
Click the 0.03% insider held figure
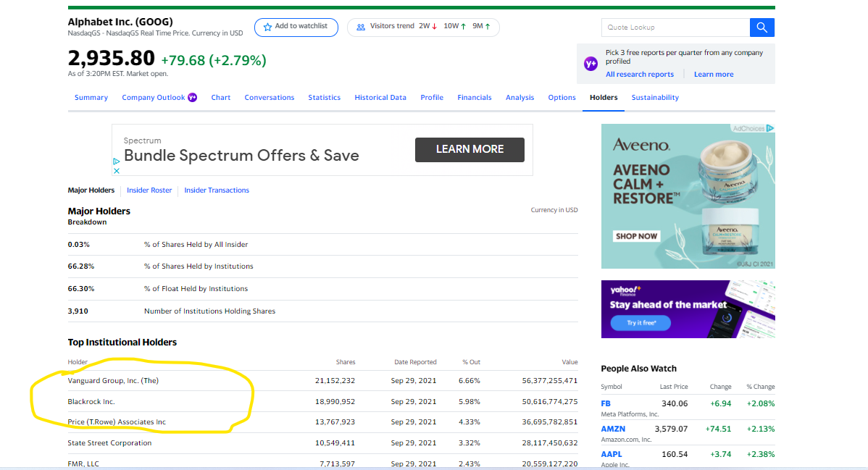78,245
